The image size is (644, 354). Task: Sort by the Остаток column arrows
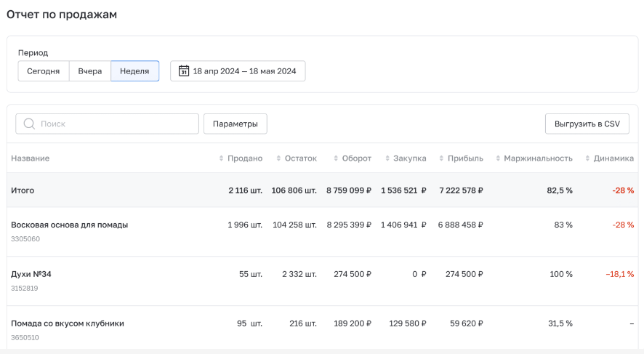(x=279, y=158)
